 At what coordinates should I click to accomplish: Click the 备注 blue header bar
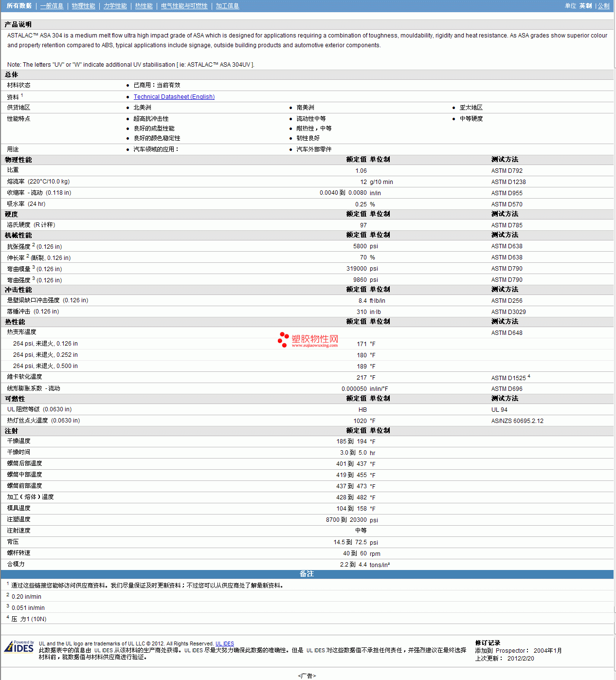pos(307,574)
